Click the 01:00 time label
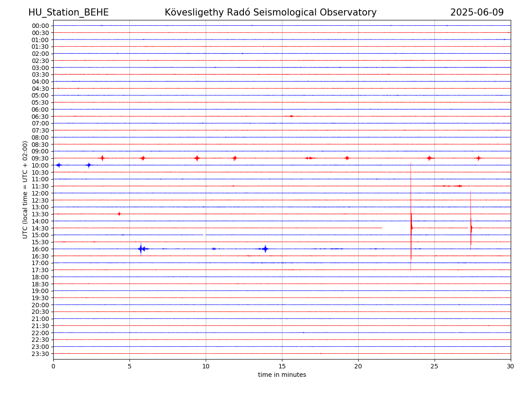 click(x=40, y=39)
